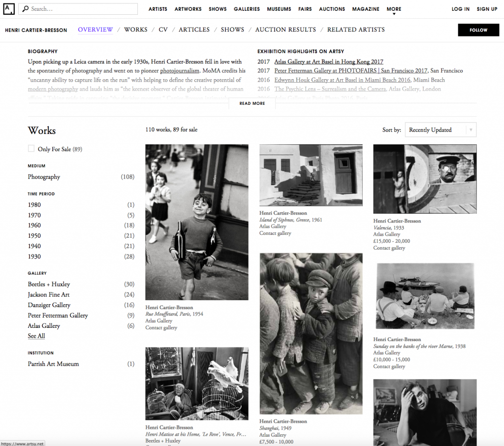The image size is (504, 446).
Task: Switch to the artist Shows tab
Action: pos(232,30)
